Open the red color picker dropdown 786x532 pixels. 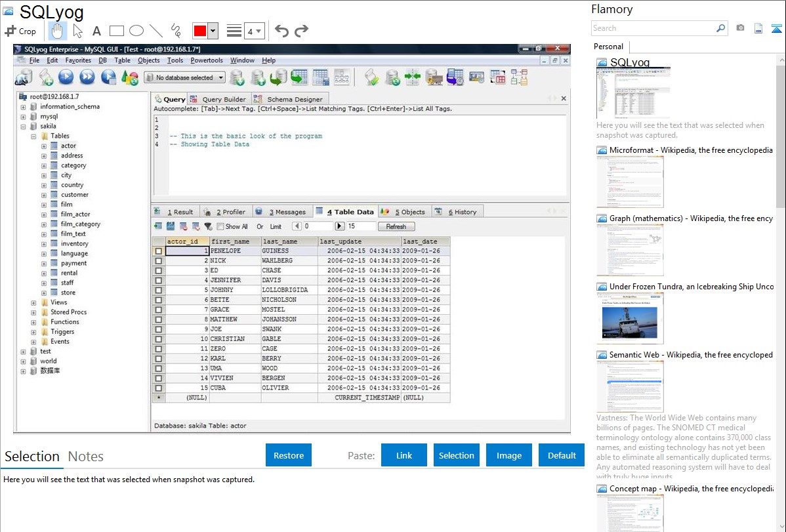[213, 31]
